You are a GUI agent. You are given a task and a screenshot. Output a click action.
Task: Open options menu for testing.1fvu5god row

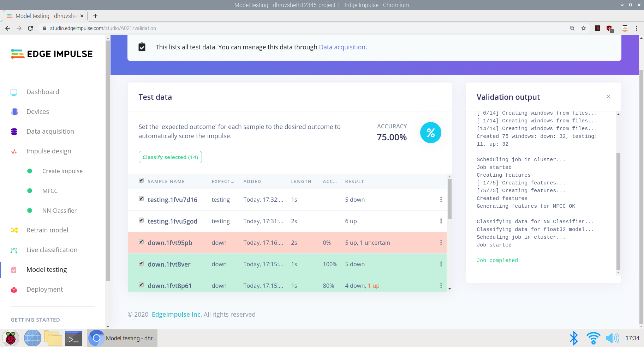(441, 221)
